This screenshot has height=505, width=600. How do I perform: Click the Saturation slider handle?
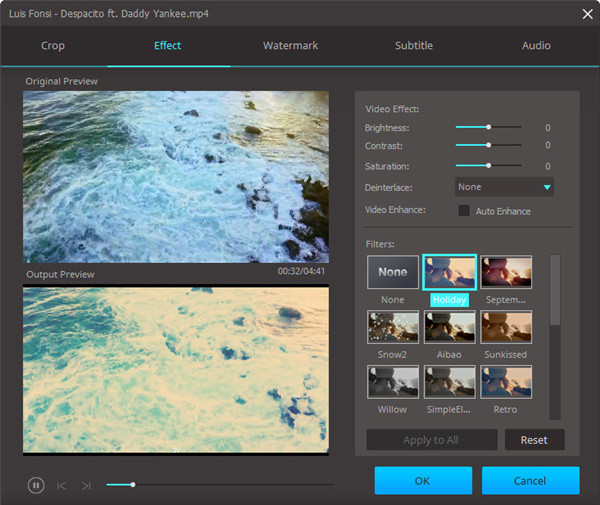click(x=488, y=165)
